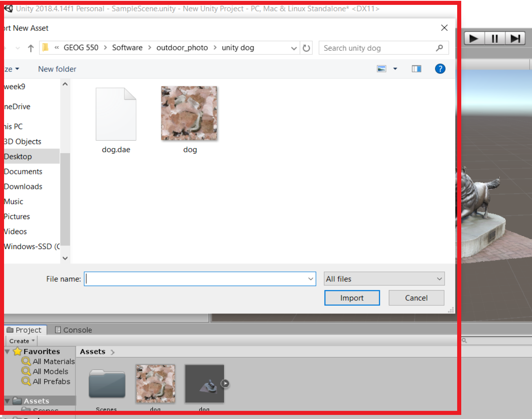Image resolution: width=532 pixels, height=419 pixels.
Task: Click the Cancel button
Action: pos(416,298)
